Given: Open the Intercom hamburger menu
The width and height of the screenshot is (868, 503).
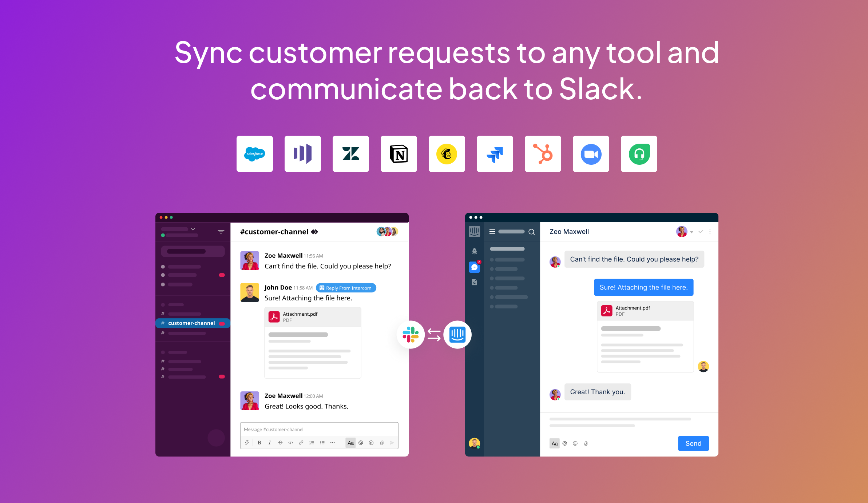Looking at the screenshot, I should (492, 232).
